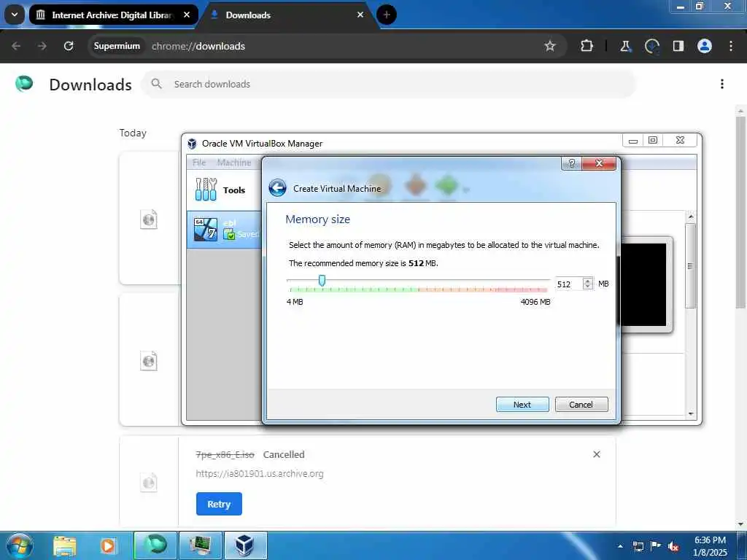Show hidden tray icons arrow
The height and width of the screenshot is (560, 747).
tap(620, 546)
